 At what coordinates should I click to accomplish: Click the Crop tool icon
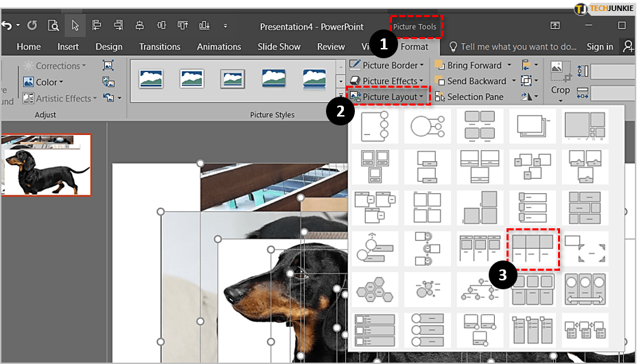[x=560, y=71]
